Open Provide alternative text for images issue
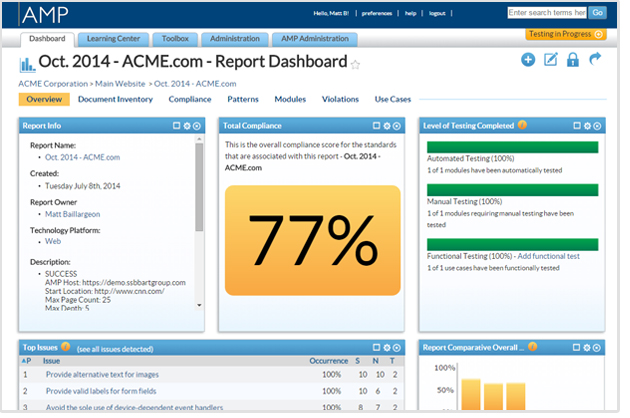Screen dimensions: 630x418 [x=102, y=375]
